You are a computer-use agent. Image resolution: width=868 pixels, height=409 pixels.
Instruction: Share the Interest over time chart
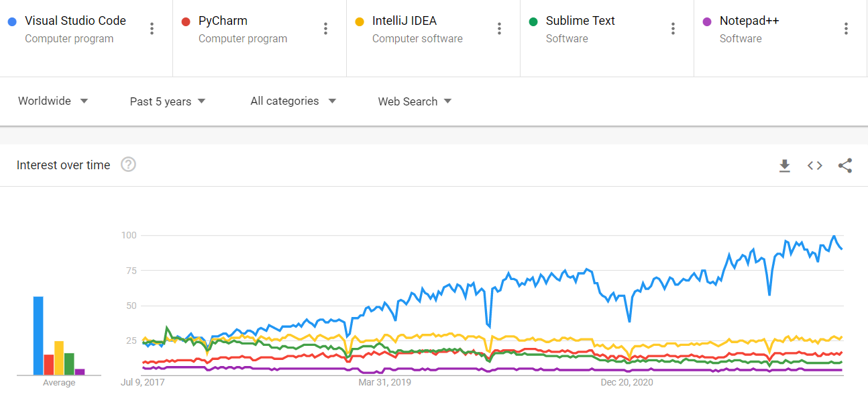tap(845, 165)
